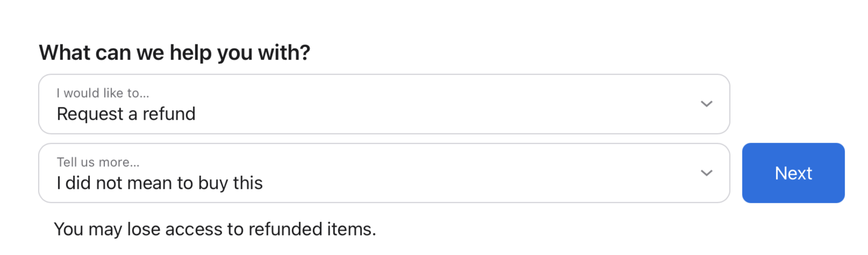
Task: Change the reason "I did not mean to buy this"
Action: tap(383, 173)
